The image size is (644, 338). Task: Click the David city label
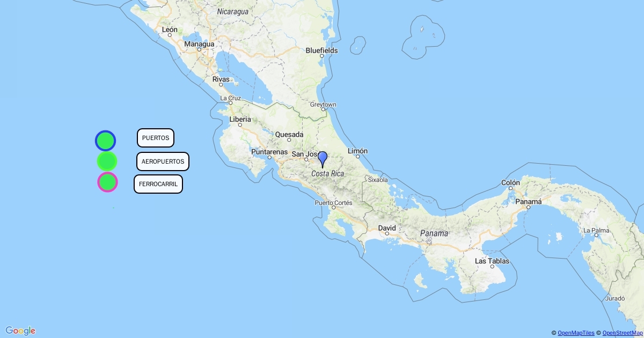[387, 227]
